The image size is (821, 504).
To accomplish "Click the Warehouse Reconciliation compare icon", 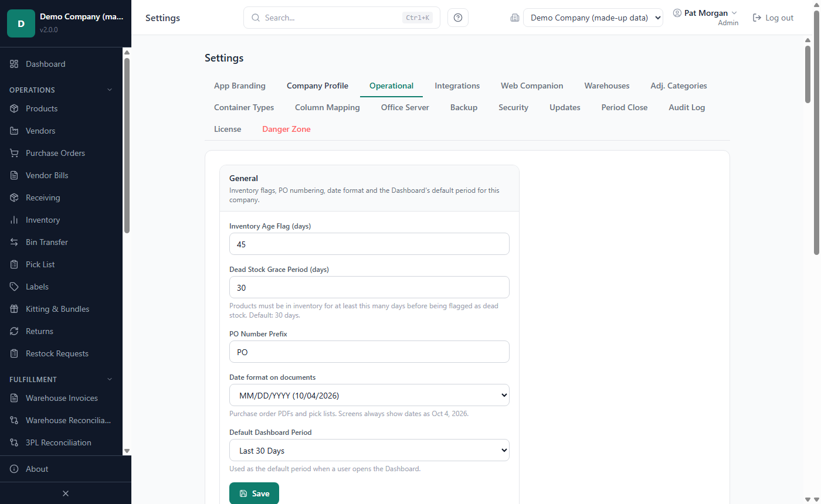I will coord(14,420).
